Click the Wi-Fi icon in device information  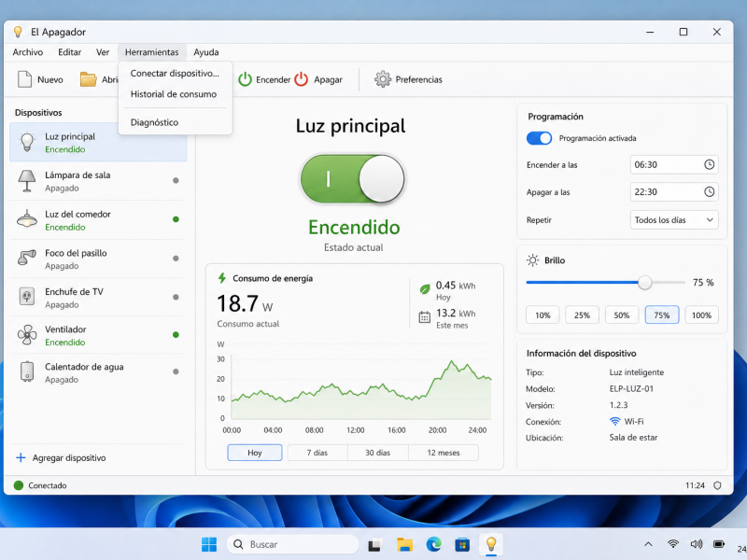[x=615, y=422]
